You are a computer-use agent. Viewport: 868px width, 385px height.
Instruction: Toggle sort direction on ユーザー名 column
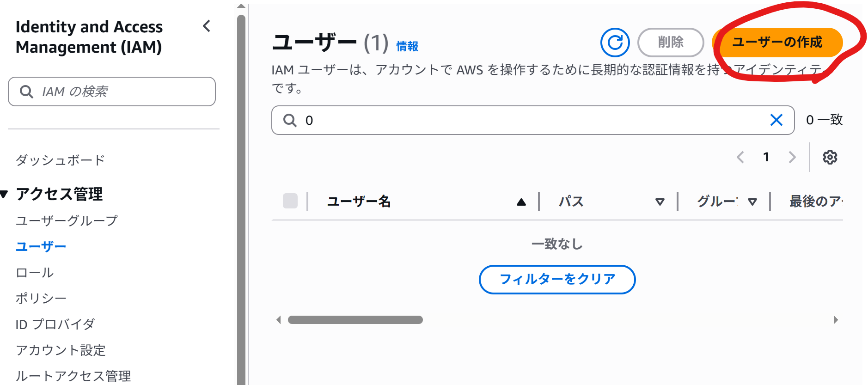coord(521,202)
